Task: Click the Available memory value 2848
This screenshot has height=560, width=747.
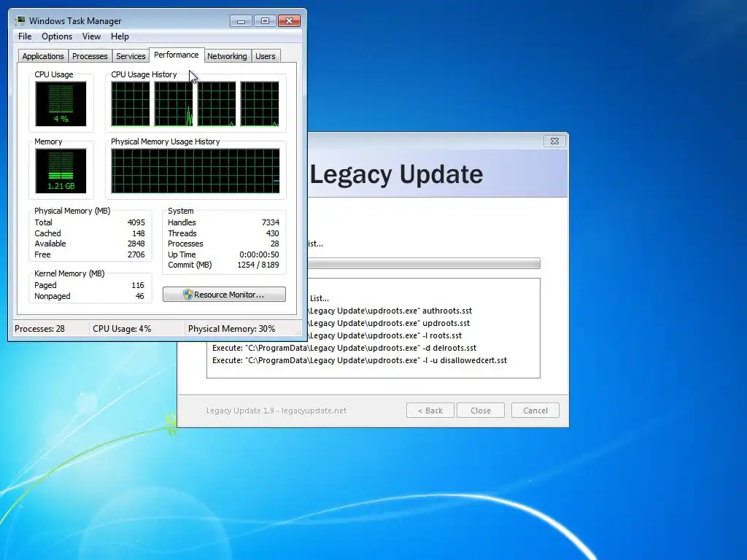Action: [x=136, y=244]
